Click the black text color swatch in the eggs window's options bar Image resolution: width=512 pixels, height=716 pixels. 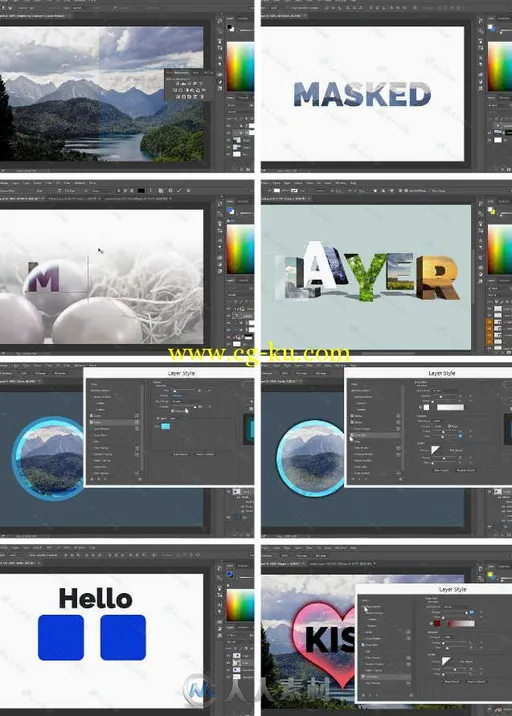[x=141, y=190]
